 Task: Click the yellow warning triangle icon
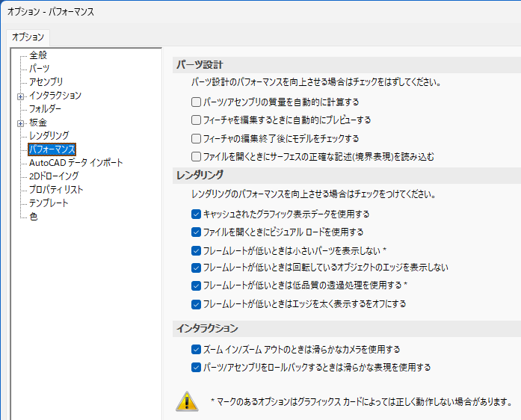coord(186,401)
